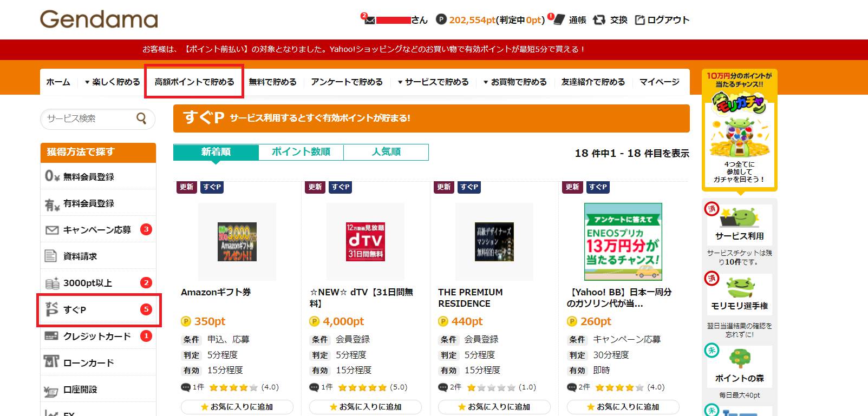Click the 3000pt以上 coin stack icon
Screen dimensions: 868x416
point(52,283)
